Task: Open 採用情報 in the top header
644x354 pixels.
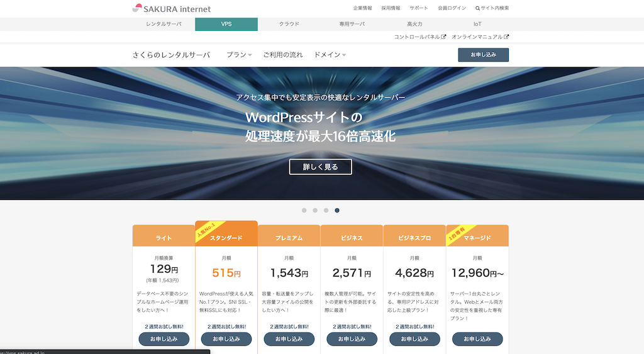Action: click(x=391, y=8)
